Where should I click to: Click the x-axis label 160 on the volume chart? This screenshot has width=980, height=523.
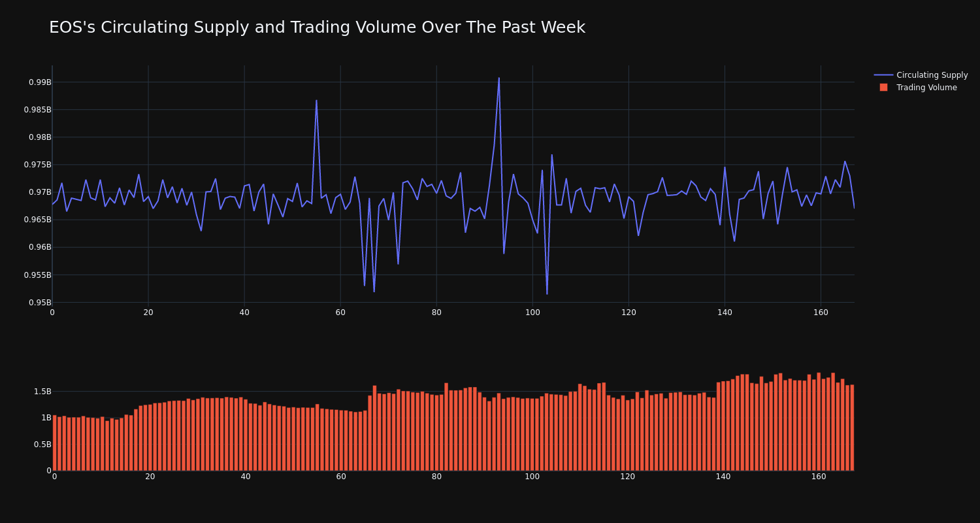point(819,477)
